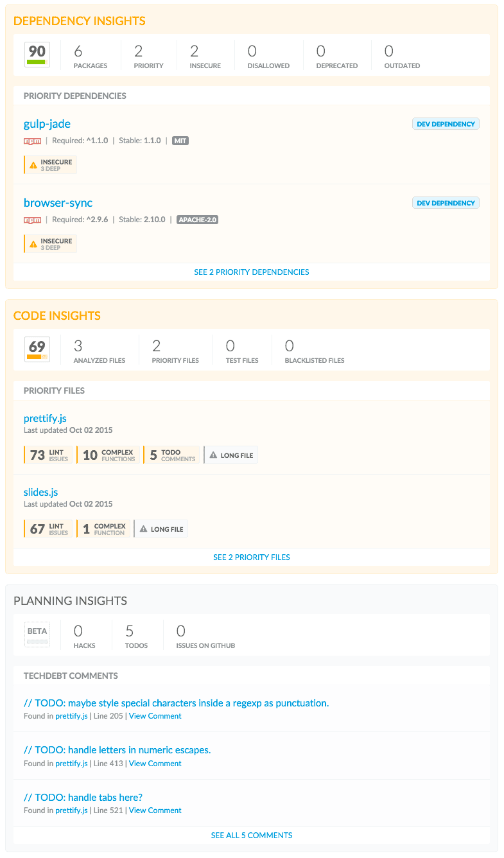This screenshot has width=504, height=858.
Task: Click the npm icon under gulp-jade
Action: tap(32, 141)
